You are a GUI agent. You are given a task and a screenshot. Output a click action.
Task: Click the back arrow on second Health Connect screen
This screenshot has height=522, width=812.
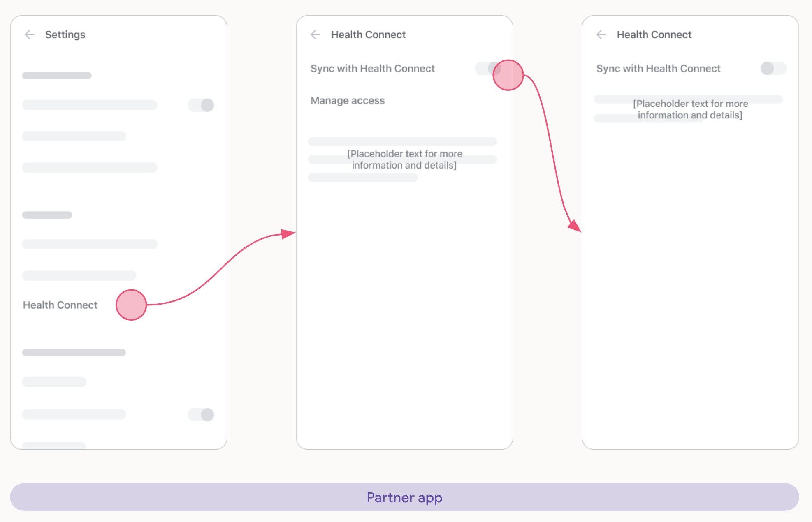(600, 34)
